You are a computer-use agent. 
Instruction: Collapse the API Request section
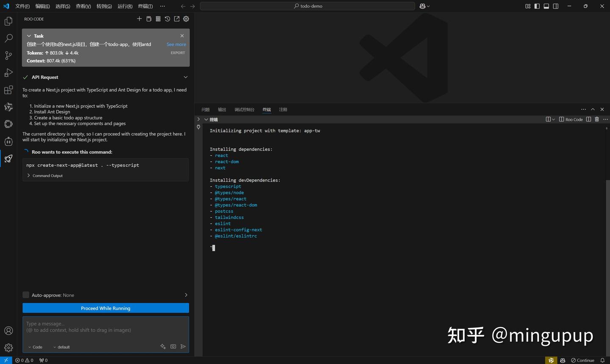tap(185, 77)
